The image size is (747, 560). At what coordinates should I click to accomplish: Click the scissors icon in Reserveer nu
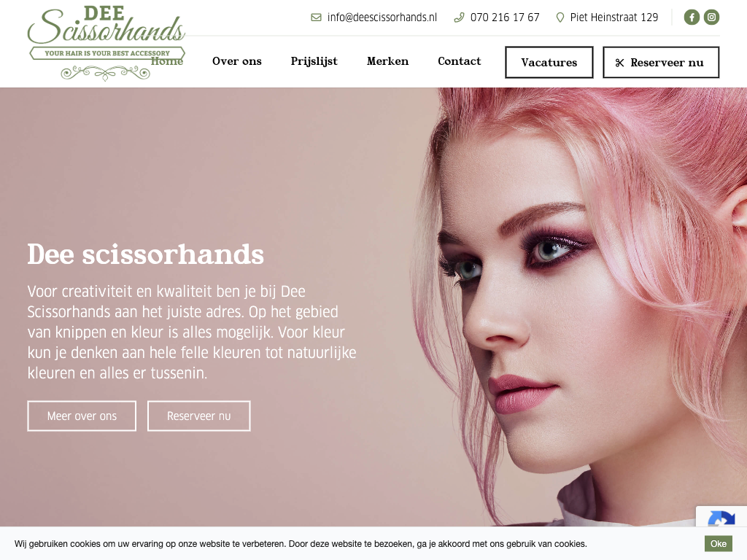tap(619, 63)
